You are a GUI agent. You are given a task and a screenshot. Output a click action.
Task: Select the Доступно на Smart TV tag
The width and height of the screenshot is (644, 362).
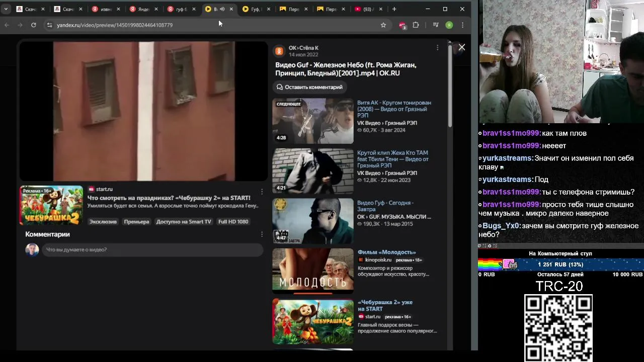184,222
